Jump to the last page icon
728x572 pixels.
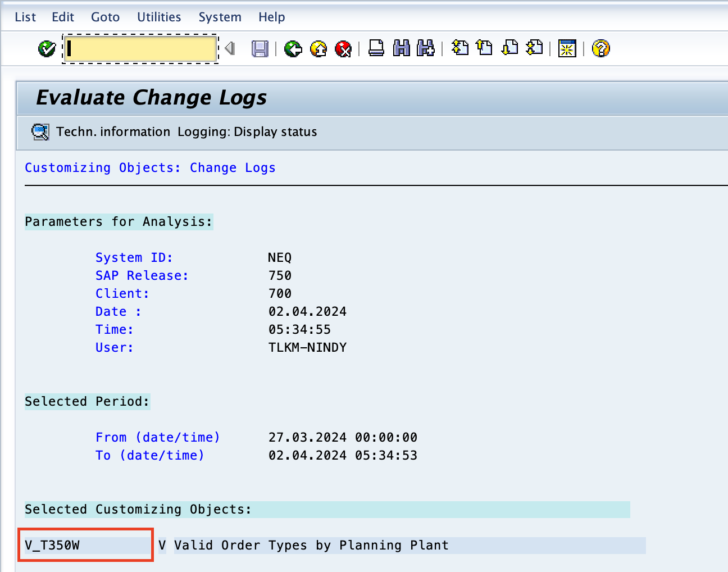534,49
